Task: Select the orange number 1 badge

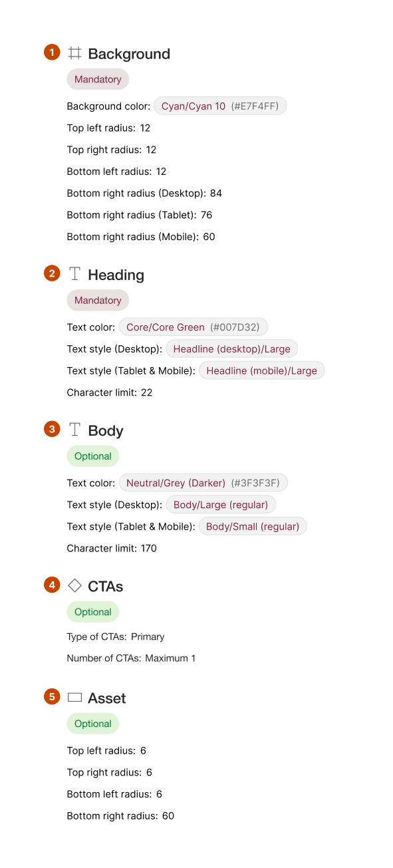Action: pyautogui.click(x=53, y=53)
